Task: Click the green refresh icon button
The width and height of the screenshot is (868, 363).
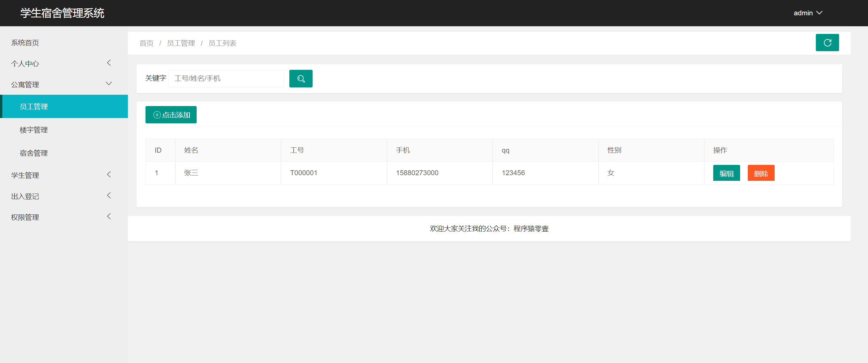Action: tap(827, 43)
